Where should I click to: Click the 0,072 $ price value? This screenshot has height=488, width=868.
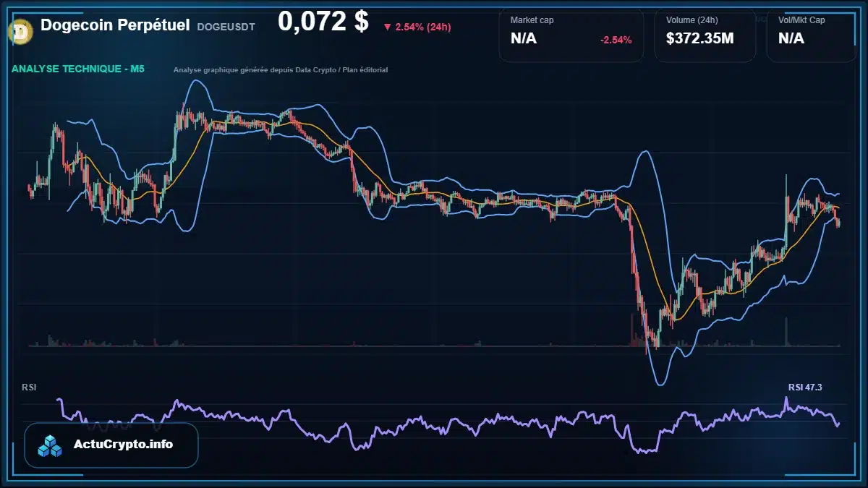tap(323, 22)
